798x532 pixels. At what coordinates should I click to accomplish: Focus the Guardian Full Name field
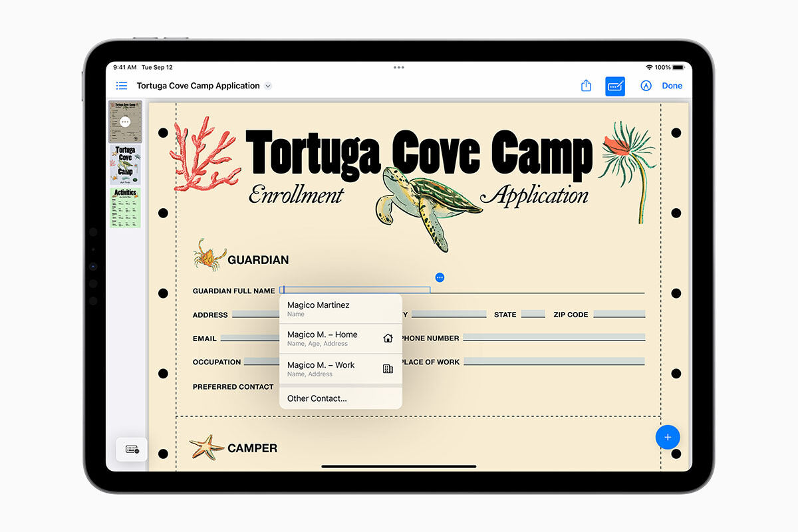356,290
